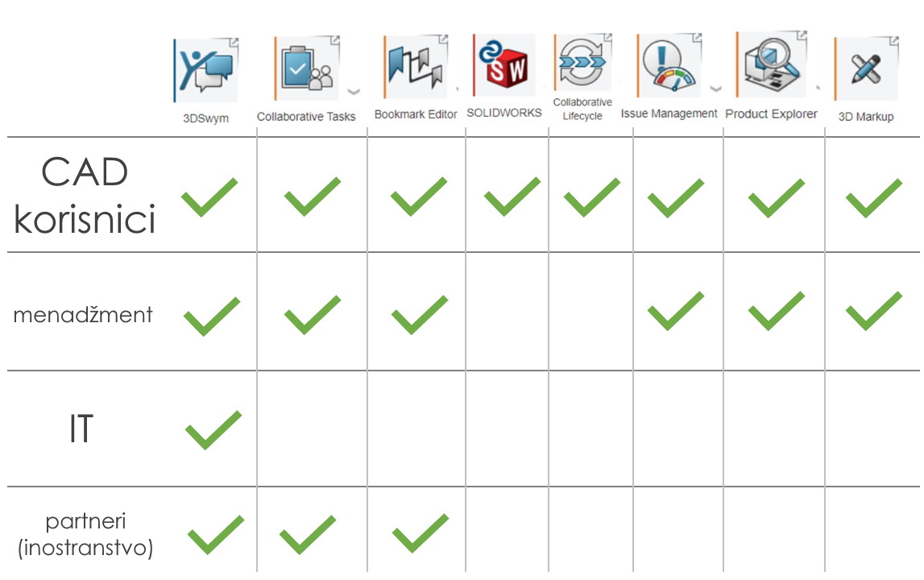Toggle menadžment access for Issue Management
This screenshot has width=924, height=580.
(677, 312)
